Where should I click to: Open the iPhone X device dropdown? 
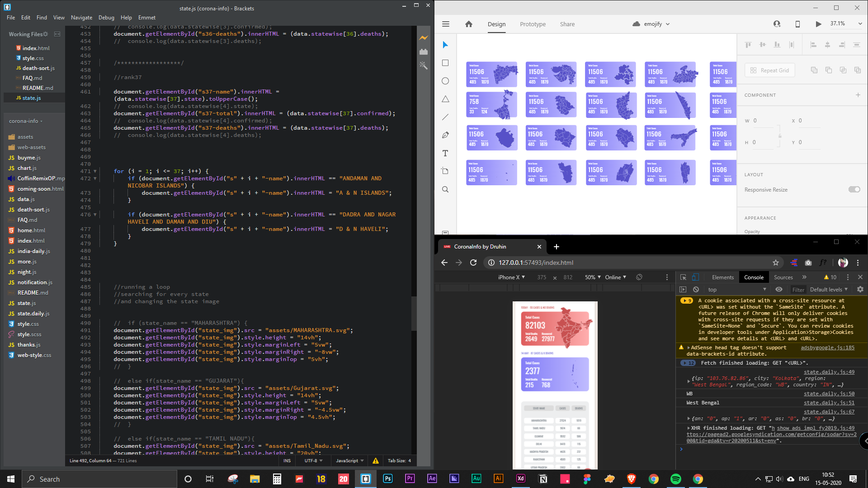point(511,277)
